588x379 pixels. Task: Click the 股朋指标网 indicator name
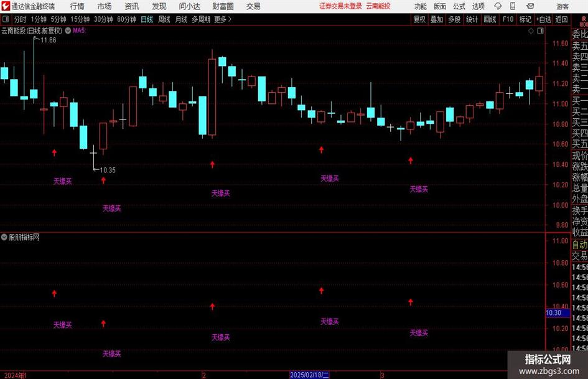point(24,237)
